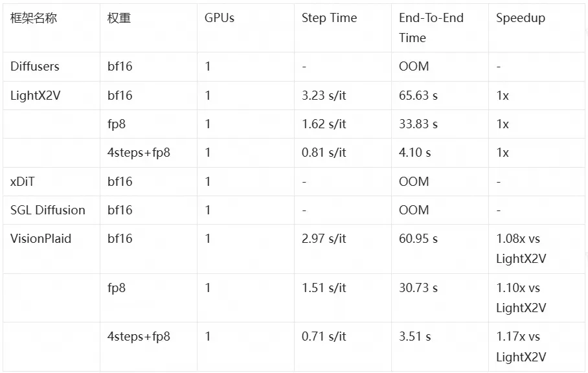588x373 pixels.
Task: Select the "GPUs" column header
Action: 220,18
